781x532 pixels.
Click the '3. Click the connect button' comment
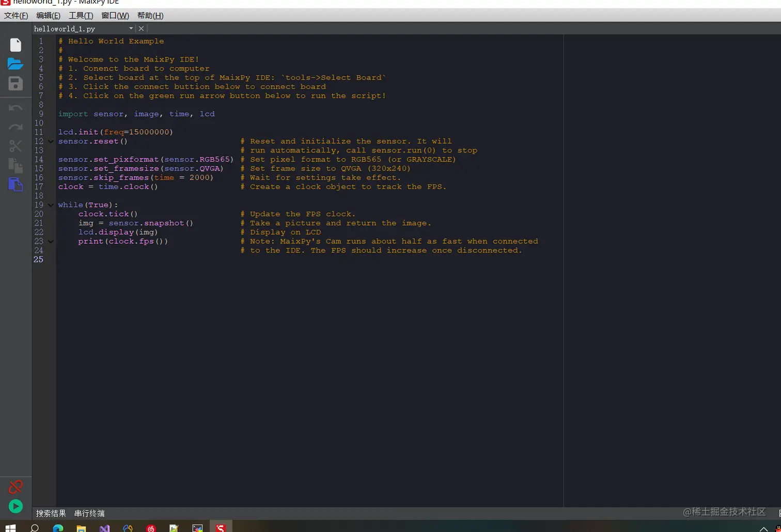coord(192,87)
